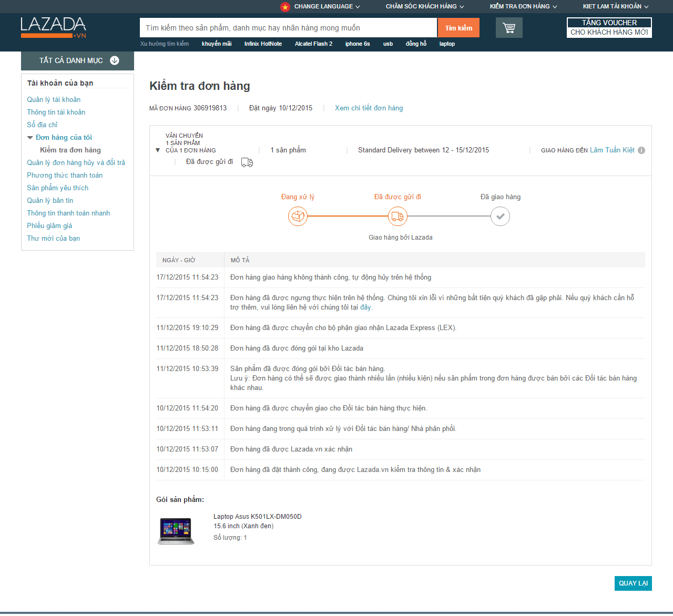The width and height of the screenshot is (673, 616).
Task: Click the Asus laptop product thumbnail
Action: [x=176, y=531]
